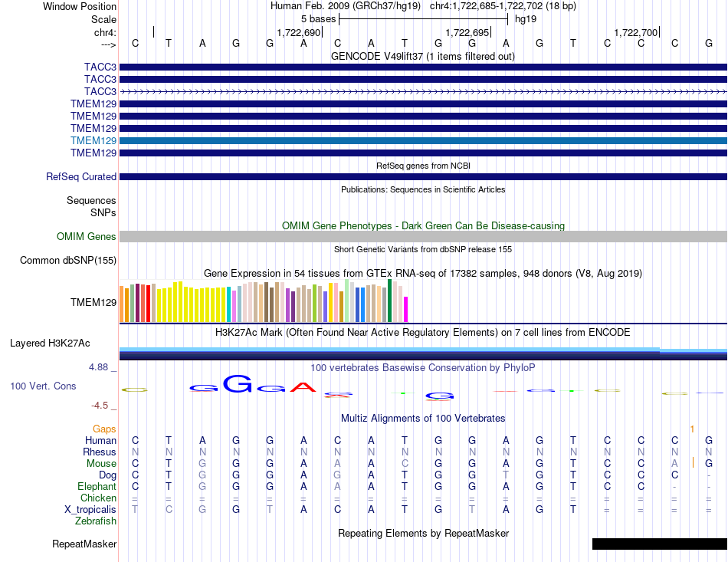The width and height of the screenshot is (728, 562).
Task: Click the first TACC3 gene label
Action: click(x=100, y=67)
